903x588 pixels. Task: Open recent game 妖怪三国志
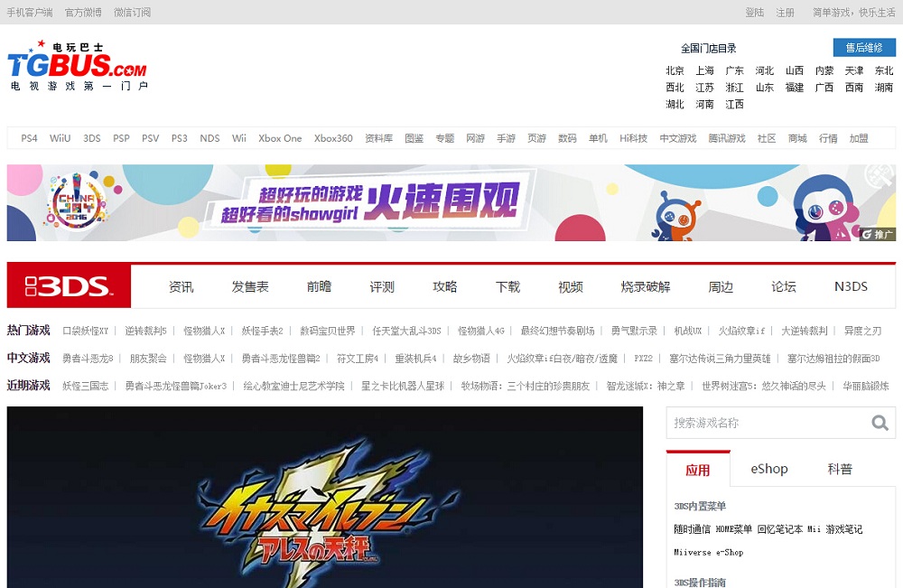point(85,386)
